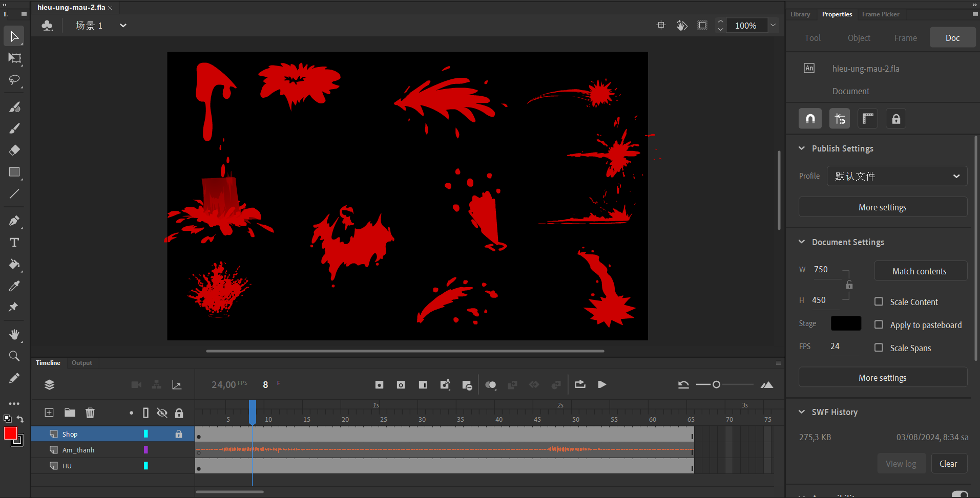The image size is (980, 498).
Task: Clear the SWF History
Action: (948, 464)
